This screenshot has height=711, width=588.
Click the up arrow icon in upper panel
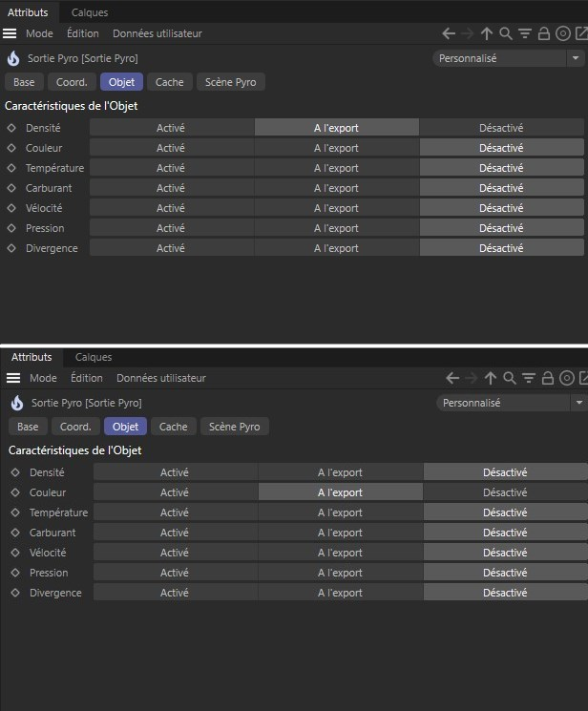tap(487, 33)
